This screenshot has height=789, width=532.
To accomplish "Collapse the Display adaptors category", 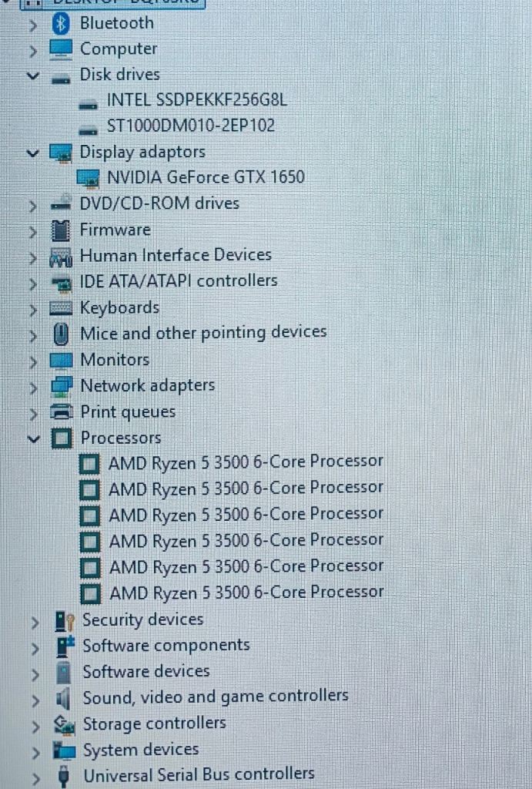I will 32,153.
